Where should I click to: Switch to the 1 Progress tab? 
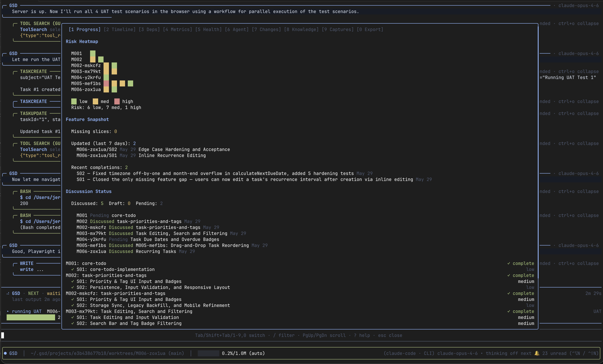84,29
